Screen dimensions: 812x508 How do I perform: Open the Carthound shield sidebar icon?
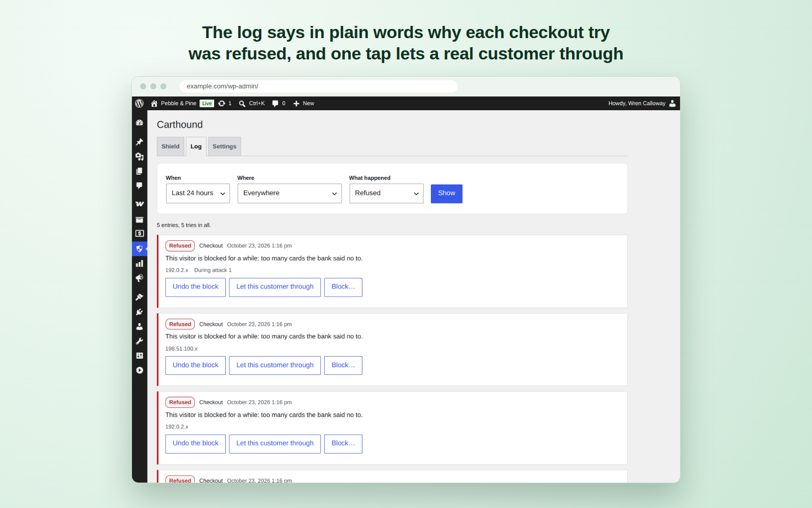click(x=140, y=249)
